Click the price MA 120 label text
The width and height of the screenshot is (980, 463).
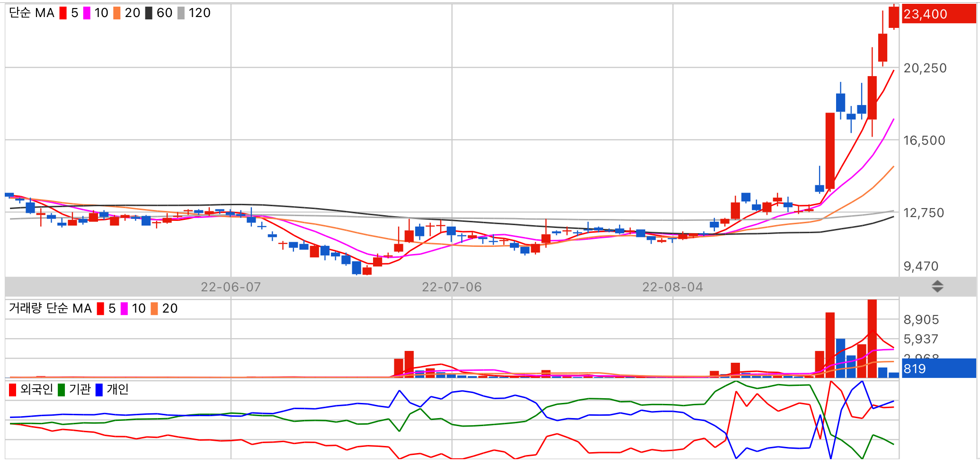[199, 13]
